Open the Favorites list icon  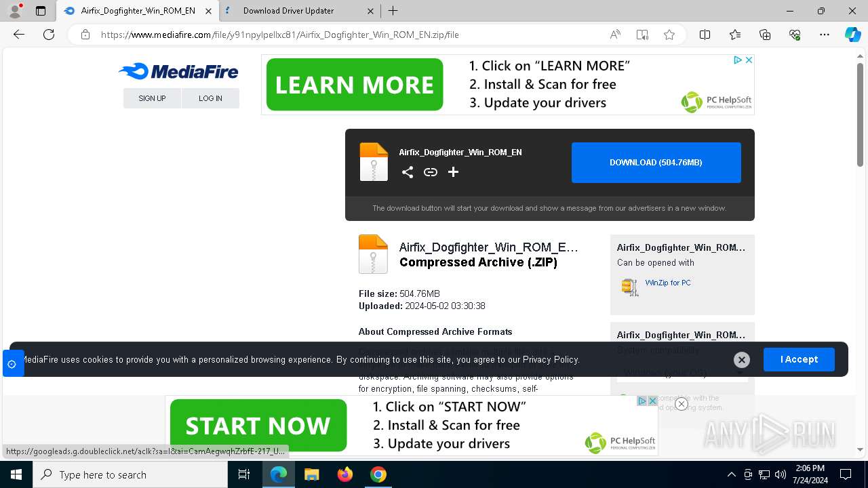coord(735,35)
